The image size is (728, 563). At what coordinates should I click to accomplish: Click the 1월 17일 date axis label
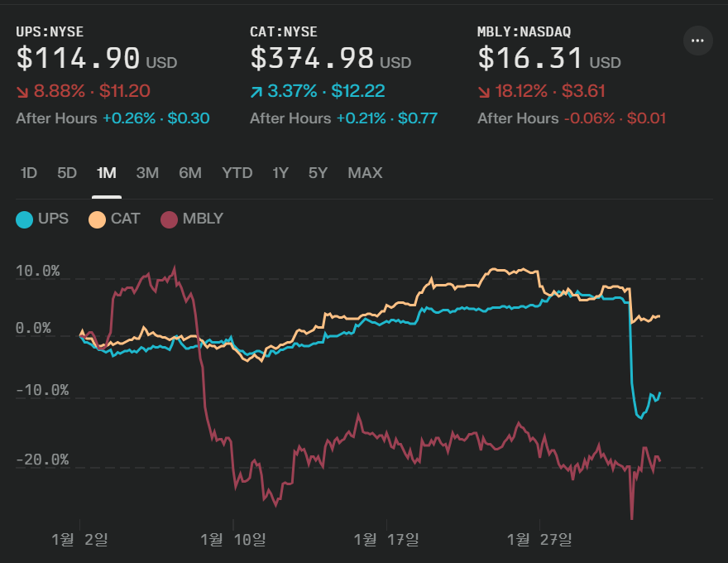[x=386, y=539]
